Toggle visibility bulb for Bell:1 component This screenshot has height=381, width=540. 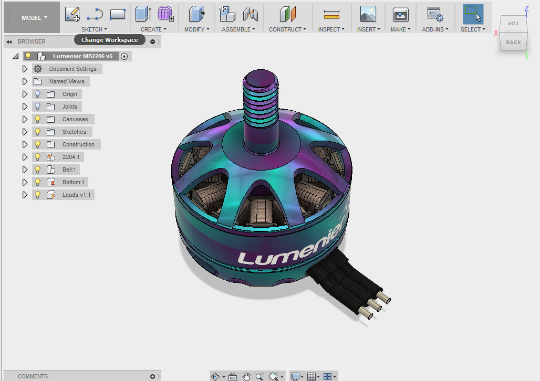38,169
